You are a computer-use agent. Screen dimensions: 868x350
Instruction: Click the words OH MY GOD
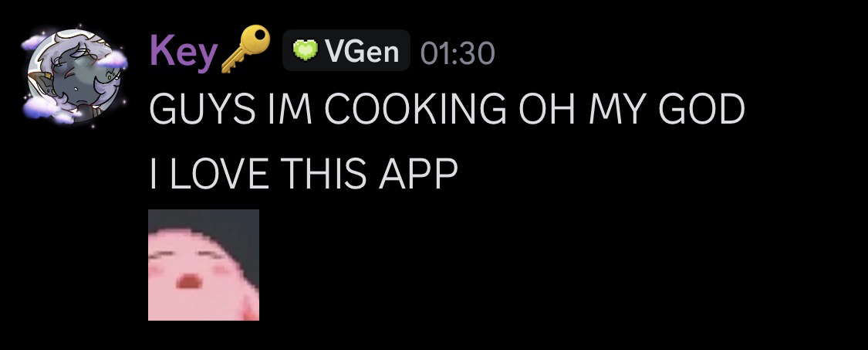(x=632, y=109)
